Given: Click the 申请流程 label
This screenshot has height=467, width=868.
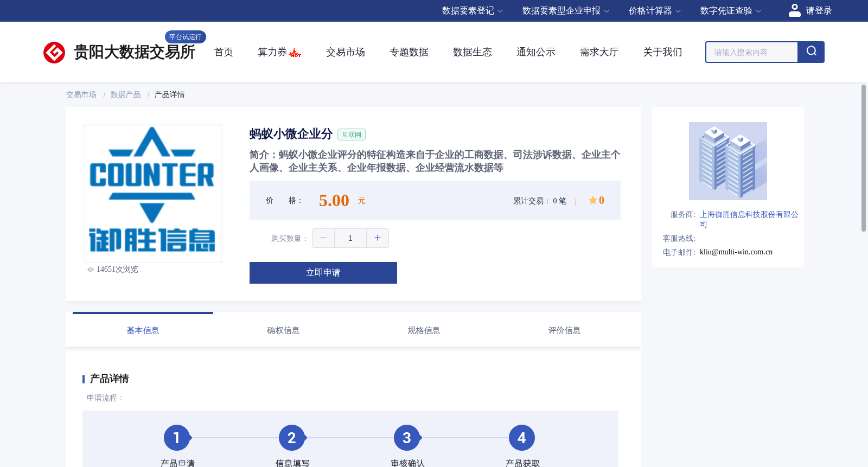Looking at the screenshot, I should (x=105, y=398).
